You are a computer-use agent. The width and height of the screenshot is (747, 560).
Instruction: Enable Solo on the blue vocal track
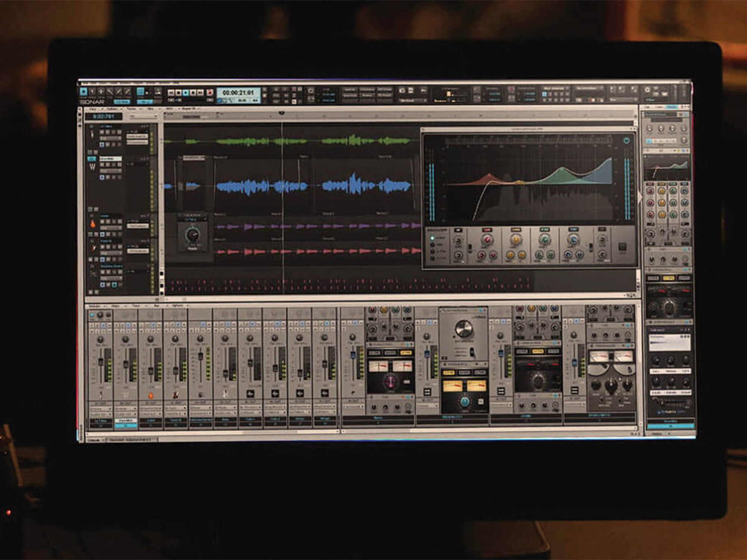(108, 165)
